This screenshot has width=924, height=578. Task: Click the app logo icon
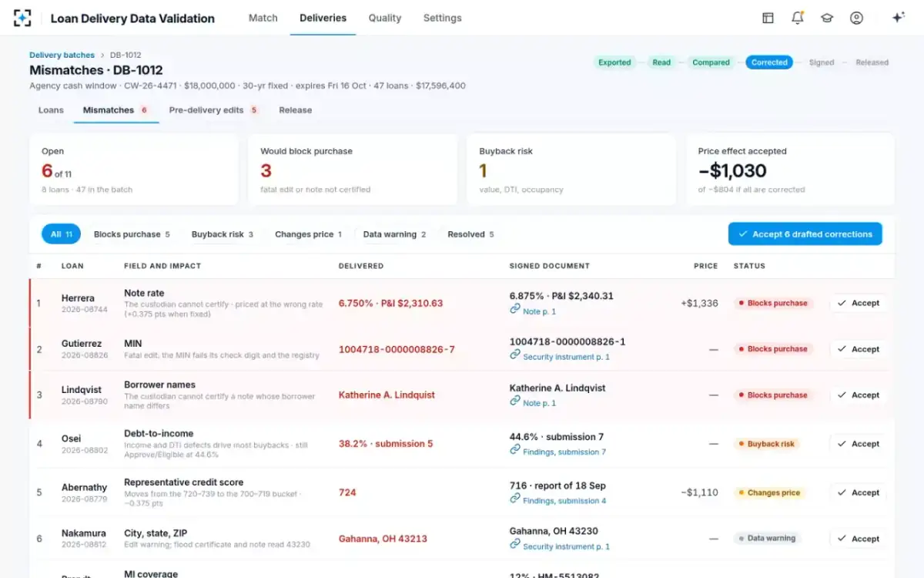(22, 18)
